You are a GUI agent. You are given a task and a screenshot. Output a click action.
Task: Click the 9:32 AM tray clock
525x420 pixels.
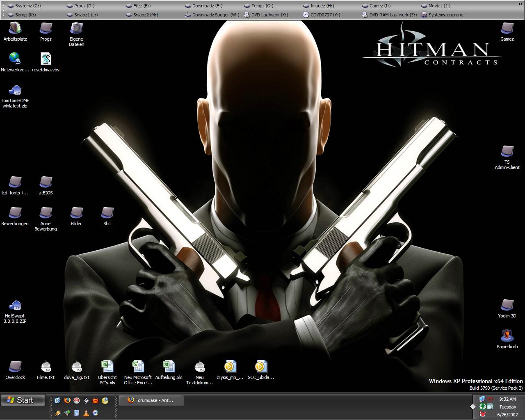pos(507,399)
